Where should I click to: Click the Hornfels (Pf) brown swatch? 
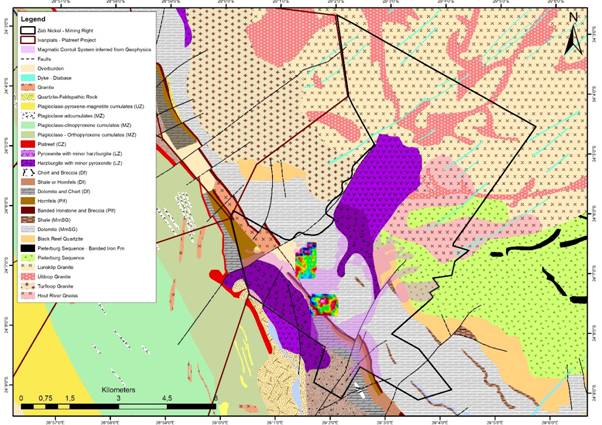[28, 201]
